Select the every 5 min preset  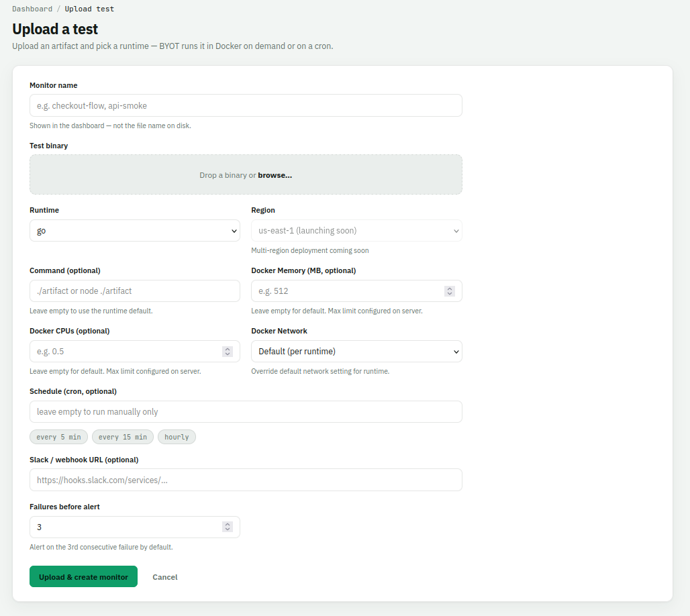[x=58, y=437]
